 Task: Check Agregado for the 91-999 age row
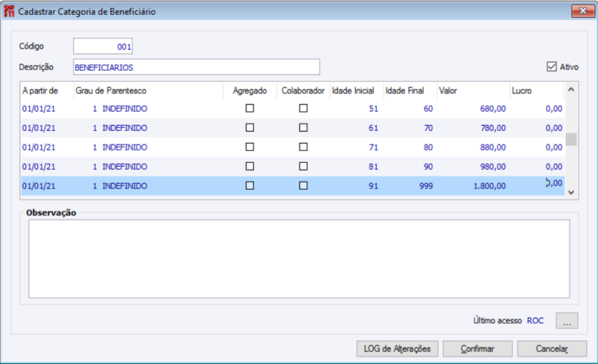click(x=250, y=185)
